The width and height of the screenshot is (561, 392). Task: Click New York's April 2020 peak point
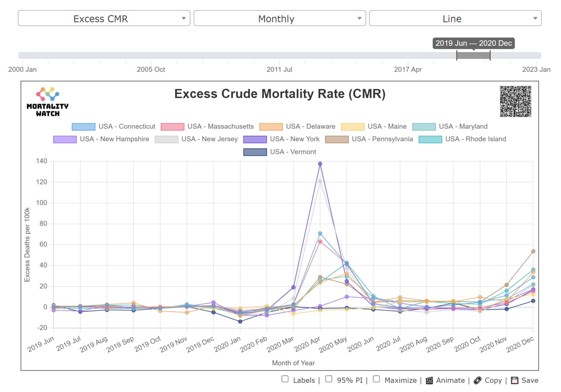coord(320,164)
